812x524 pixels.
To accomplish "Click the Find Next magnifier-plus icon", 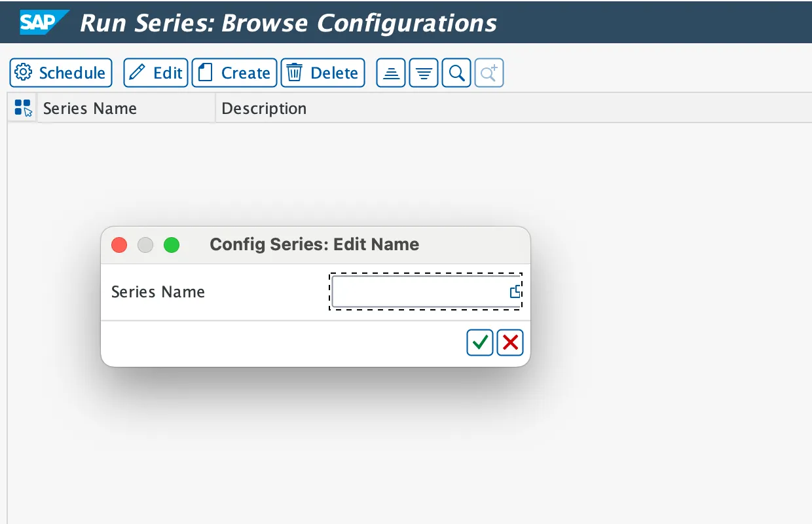I will click(489, 73).
